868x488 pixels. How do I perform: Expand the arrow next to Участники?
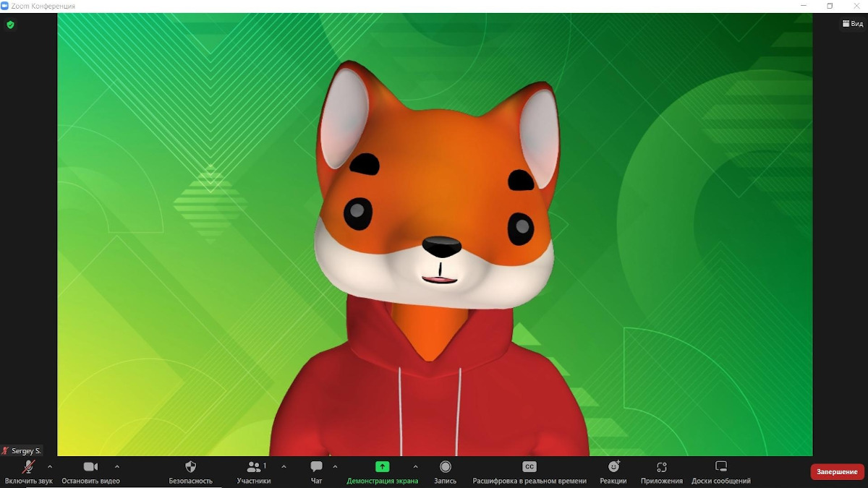(283, 467)
